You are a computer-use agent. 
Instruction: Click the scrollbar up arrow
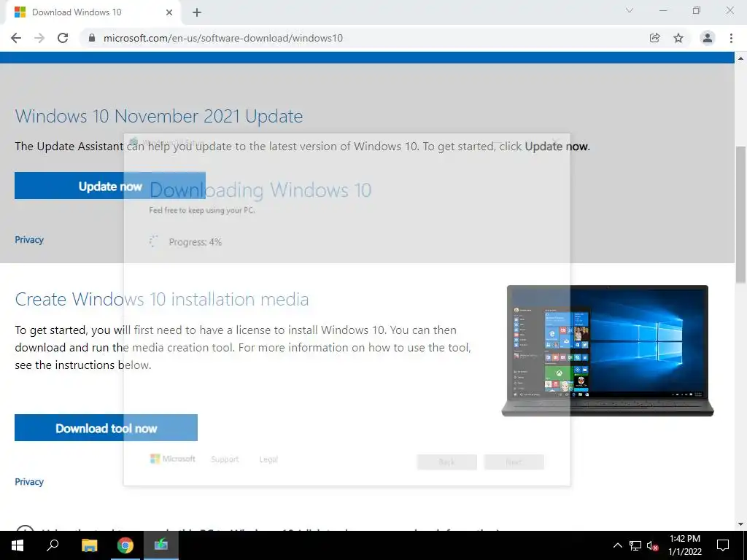click(740, 58)
